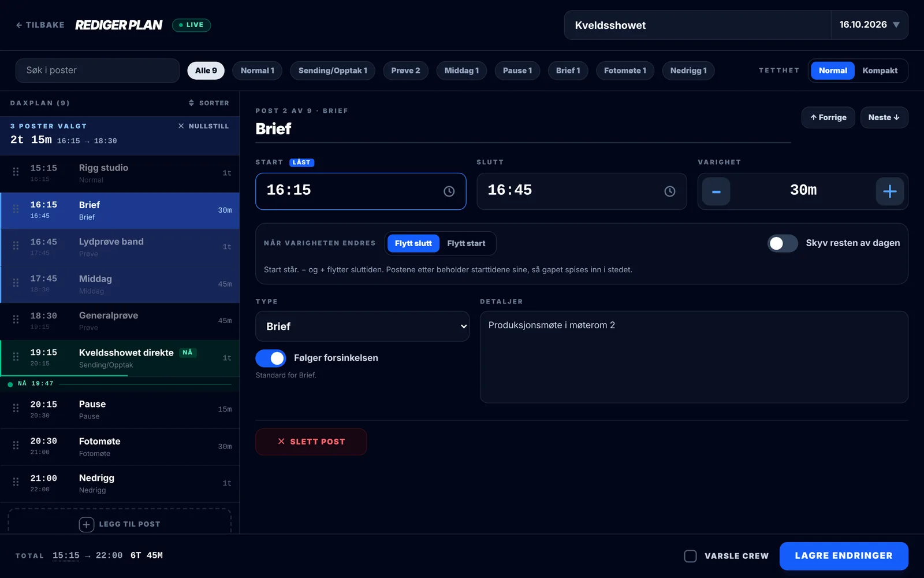Click the clock icon in the Slutt field
This screenshot has height=578, width=924.
[670, 191]
